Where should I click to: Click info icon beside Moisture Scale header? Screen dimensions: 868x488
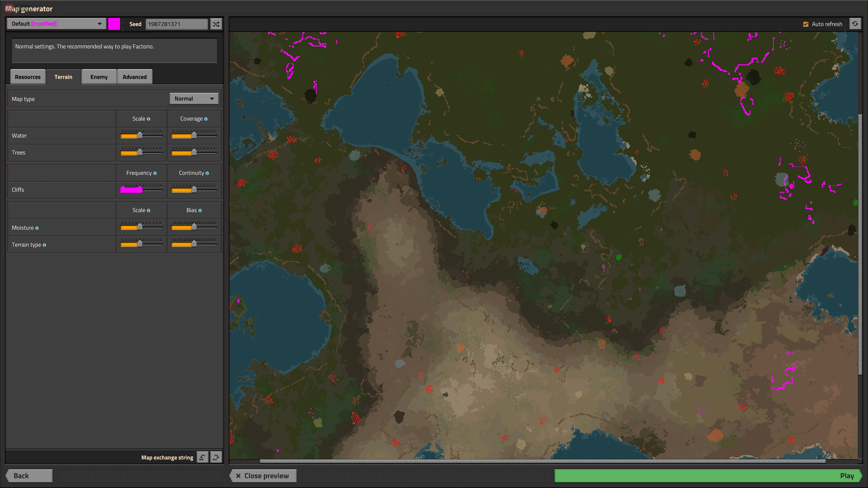tap(149, 210)
